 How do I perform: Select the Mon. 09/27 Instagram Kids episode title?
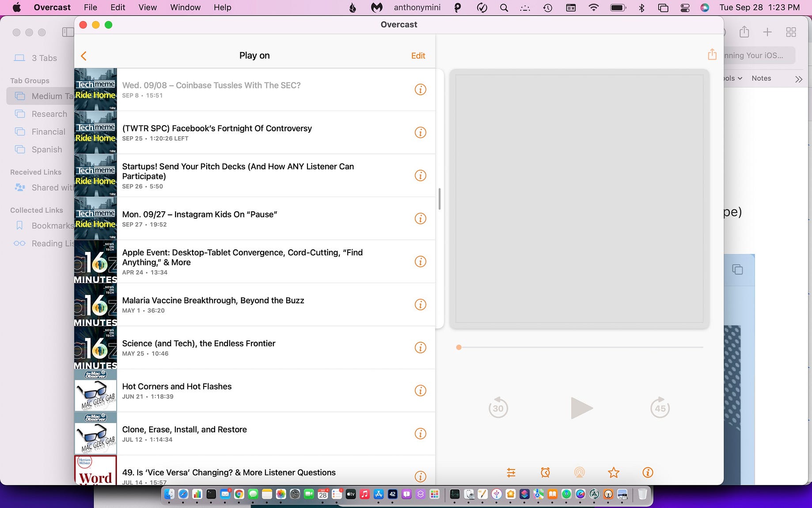tap(200, 214)
